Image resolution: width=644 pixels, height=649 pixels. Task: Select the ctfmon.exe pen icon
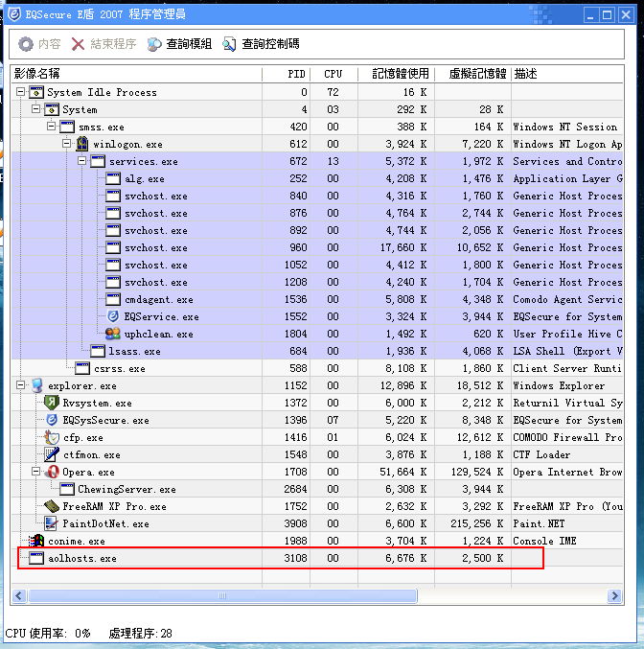click(x=52, y=454)
